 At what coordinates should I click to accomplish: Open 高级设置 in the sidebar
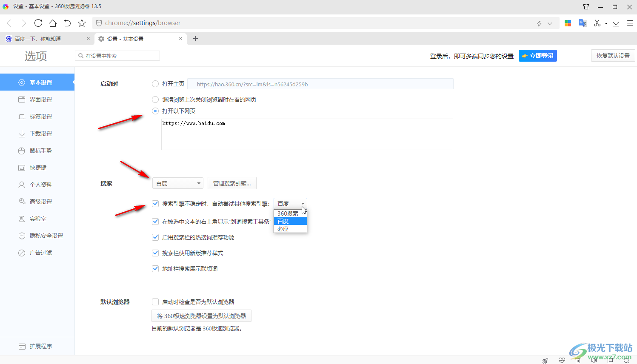(x=37, y=202)
